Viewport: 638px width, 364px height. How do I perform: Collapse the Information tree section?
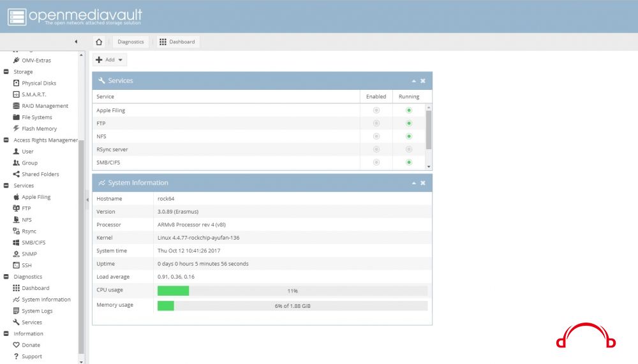[x=6, y=333]
